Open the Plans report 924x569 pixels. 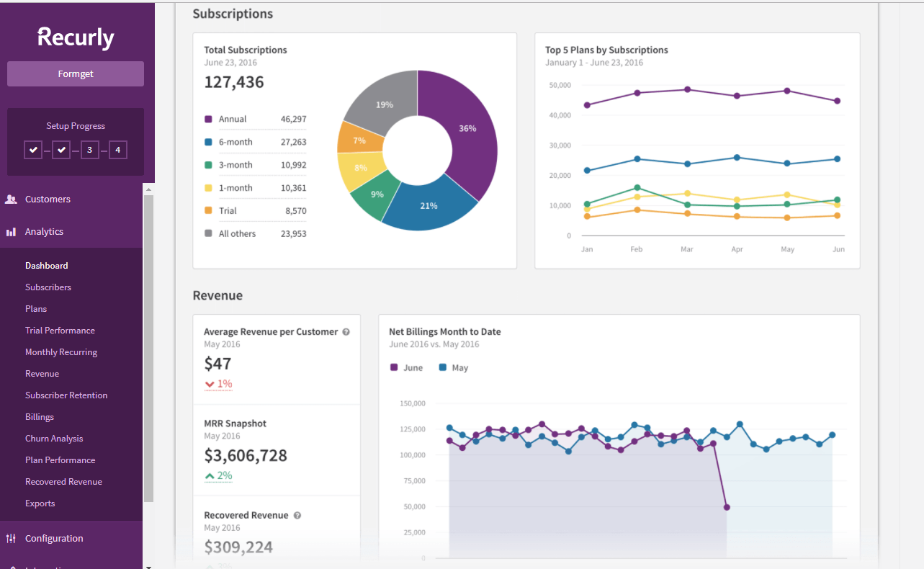click(x=36, y=309)
